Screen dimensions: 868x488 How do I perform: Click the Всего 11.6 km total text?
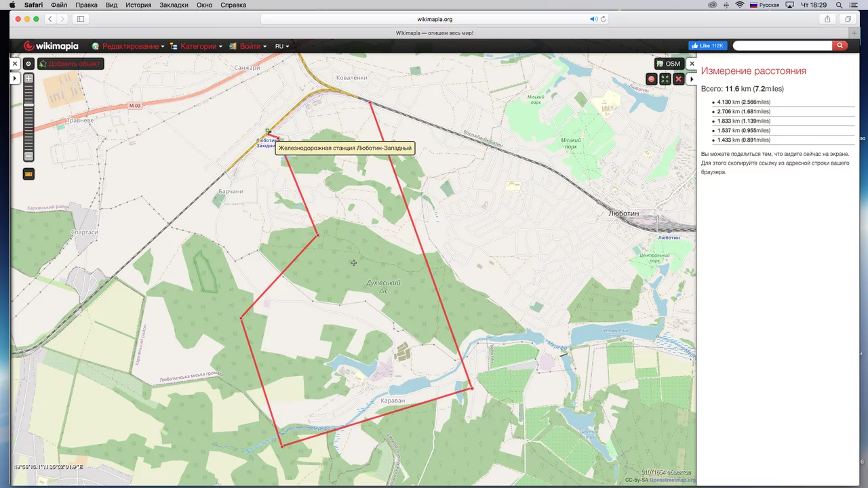point(743,89)
